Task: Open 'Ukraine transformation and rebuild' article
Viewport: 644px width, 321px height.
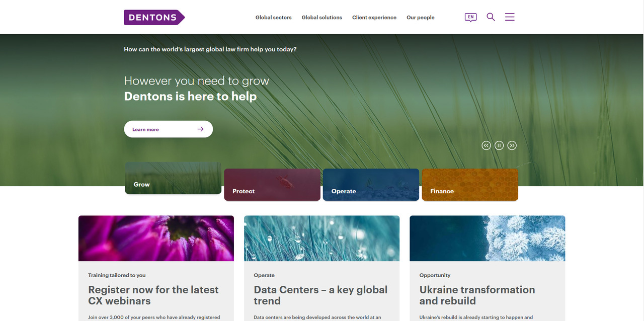Action: pyautogui.click(x=477, y=295)
